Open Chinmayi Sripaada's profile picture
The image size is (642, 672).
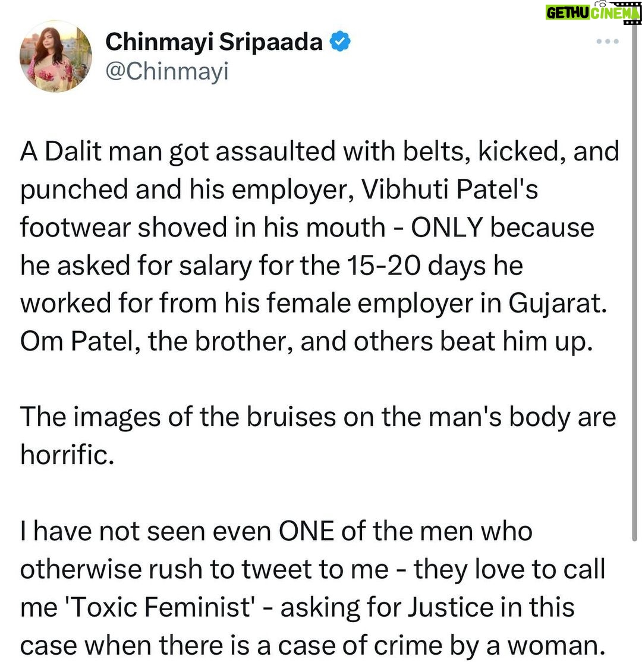pos(55,56)
